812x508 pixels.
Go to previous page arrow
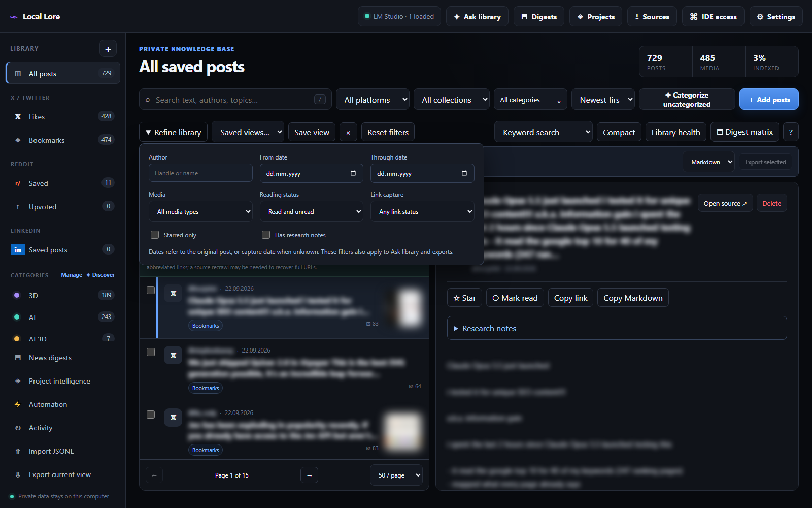pos(154,475)
